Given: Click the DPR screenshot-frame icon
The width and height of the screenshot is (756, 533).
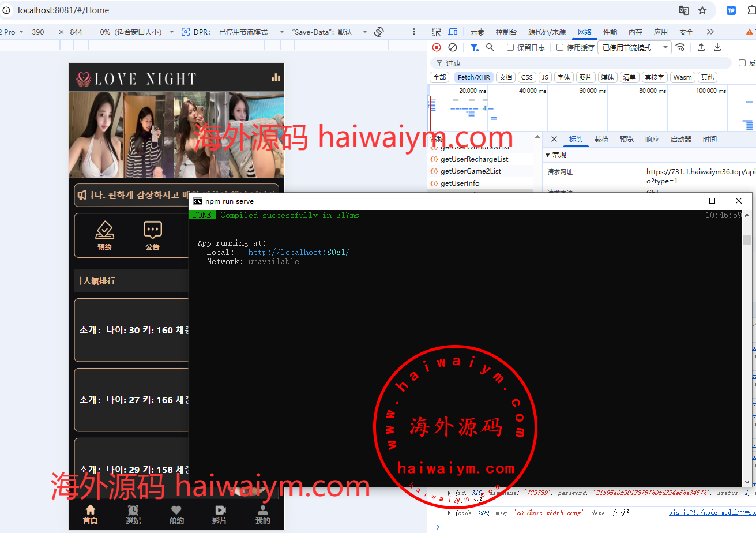Looking at the screenshot, I should (186, 32).
